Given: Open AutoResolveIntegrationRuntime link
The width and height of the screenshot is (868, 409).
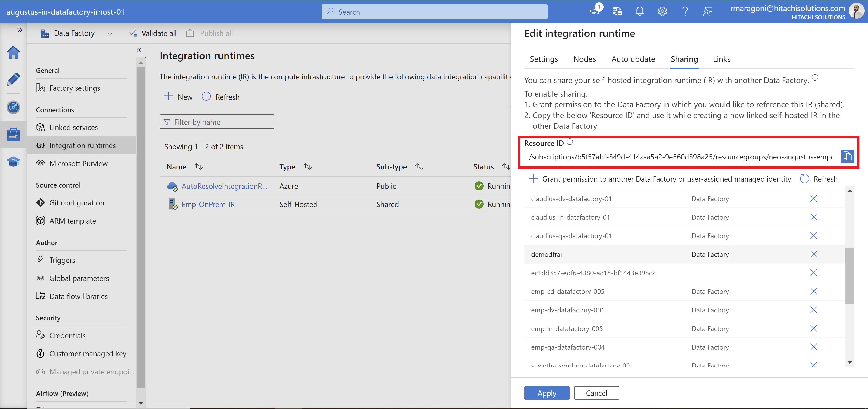Looking at the screenshot, I should click(x=225, y=186).
